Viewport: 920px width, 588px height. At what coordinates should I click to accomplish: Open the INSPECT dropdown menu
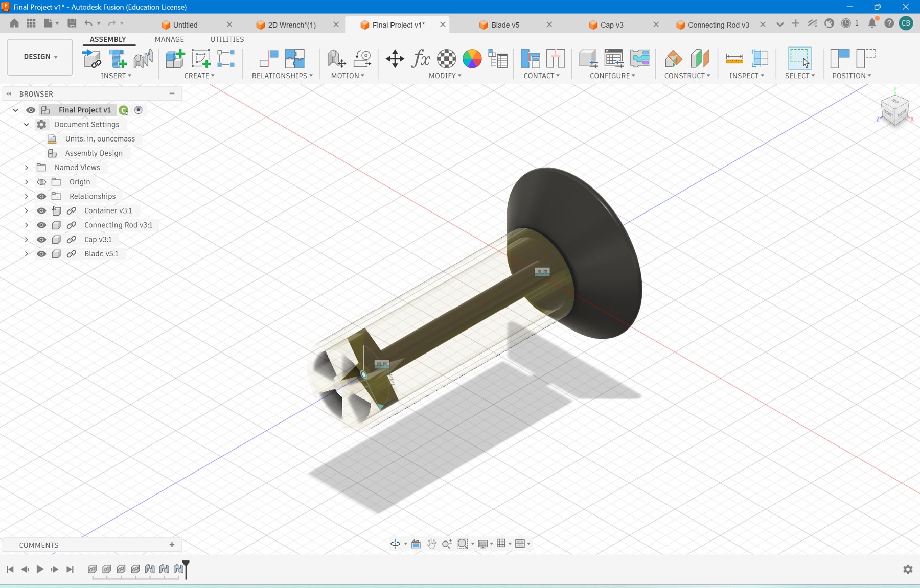[747, 76]
